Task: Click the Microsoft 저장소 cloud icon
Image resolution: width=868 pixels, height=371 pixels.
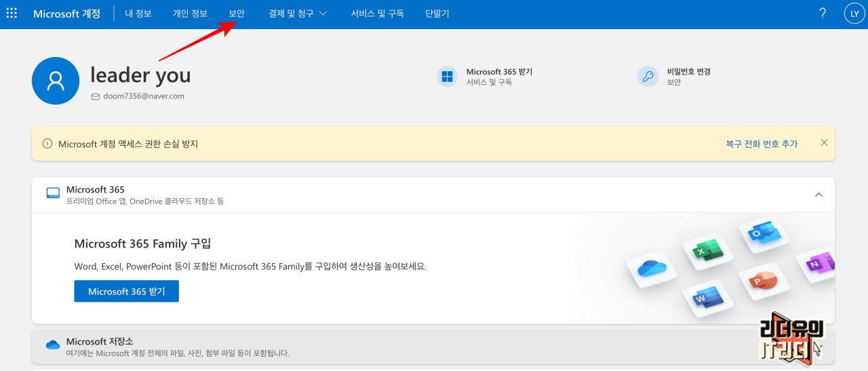Action: (53, 345)
